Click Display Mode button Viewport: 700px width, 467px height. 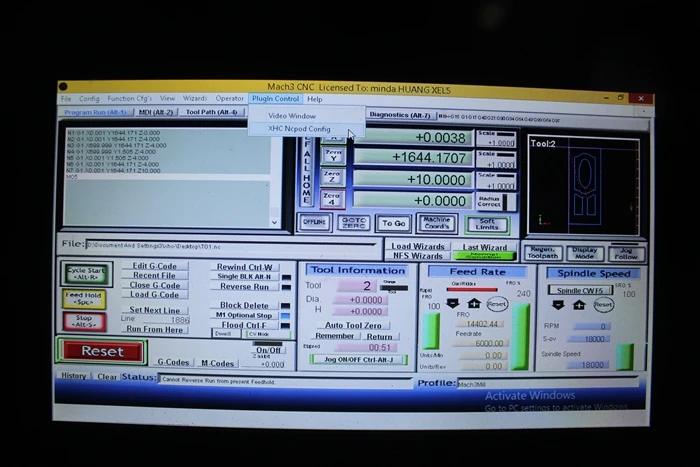(584, 253)
